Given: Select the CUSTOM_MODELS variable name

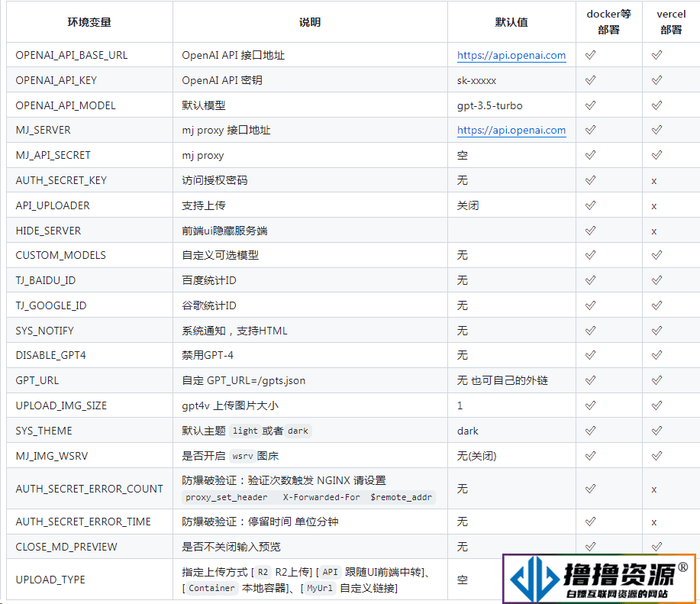Looking at the screenshot, I should click(61, 255).
